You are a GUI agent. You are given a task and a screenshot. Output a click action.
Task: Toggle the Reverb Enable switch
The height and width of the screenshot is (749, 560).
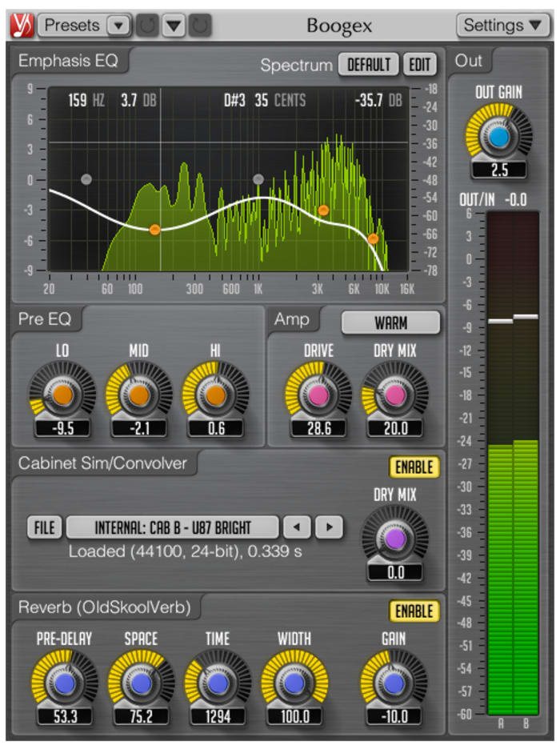[x=414, y=611]
